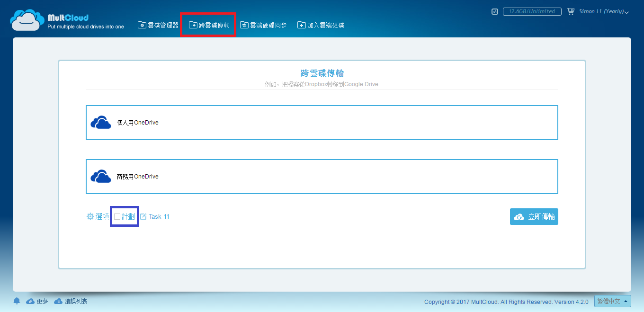Click the 商務用OneDrive cloud icon
The image size is (644, 312).
coord(100,177)
